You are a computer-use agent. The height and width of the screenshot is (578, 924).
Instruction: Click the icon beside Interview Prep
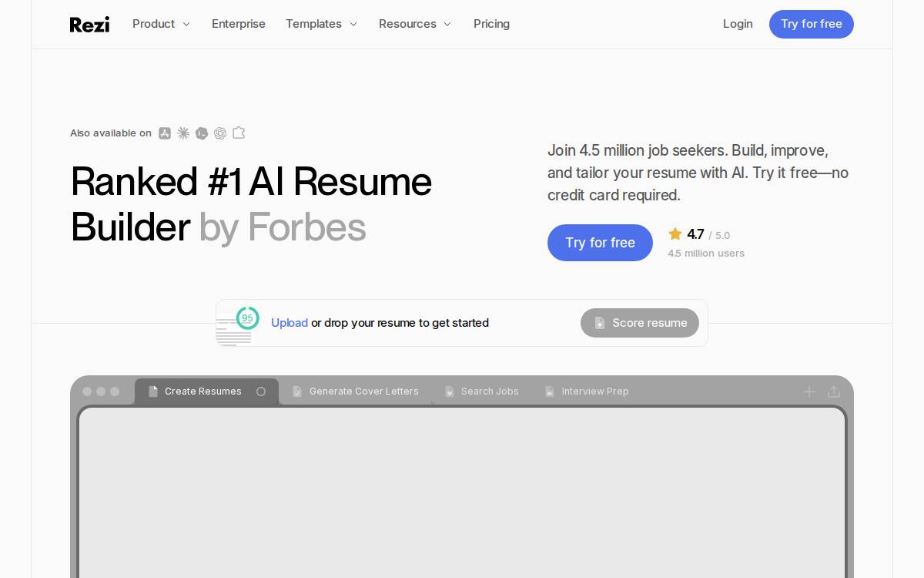(550, 391)
